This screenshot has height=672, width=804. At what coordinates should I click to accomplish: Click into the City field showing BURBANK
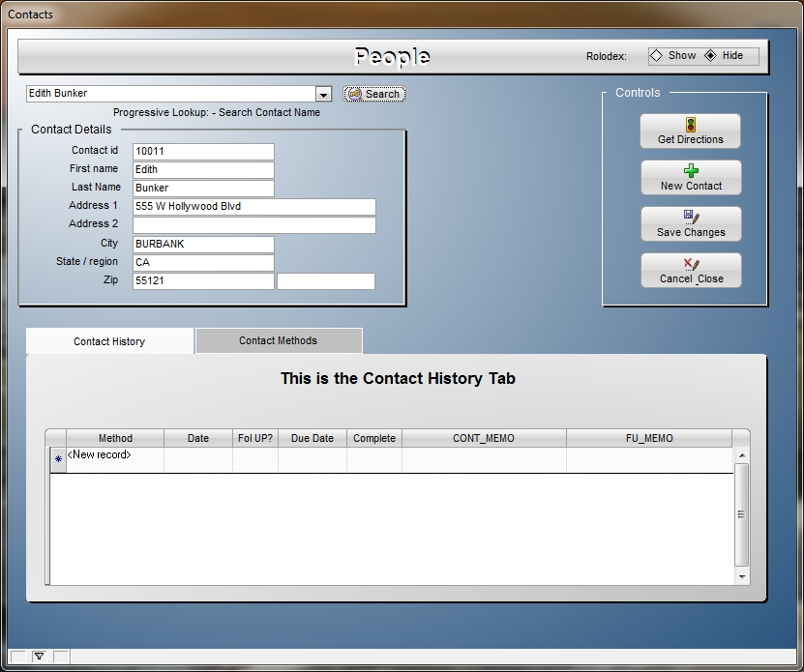pos(203,244)
